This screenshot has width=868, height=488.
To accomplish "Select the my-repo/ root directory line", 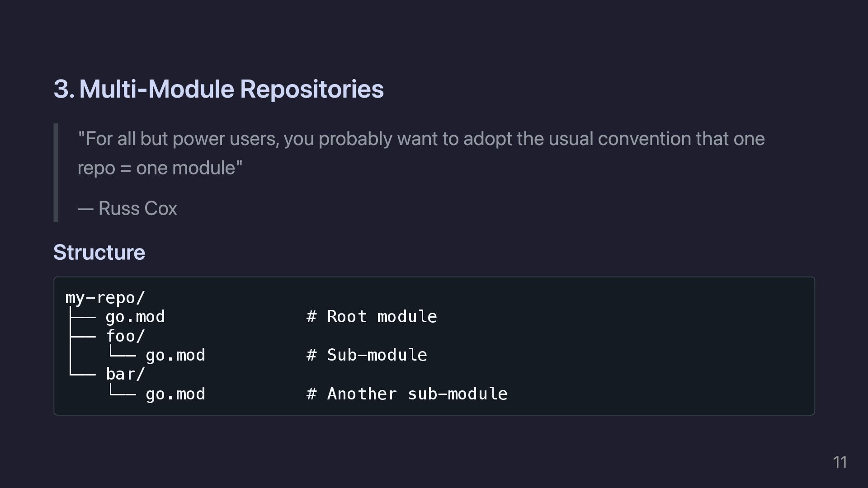I will (x=105, y=298).
